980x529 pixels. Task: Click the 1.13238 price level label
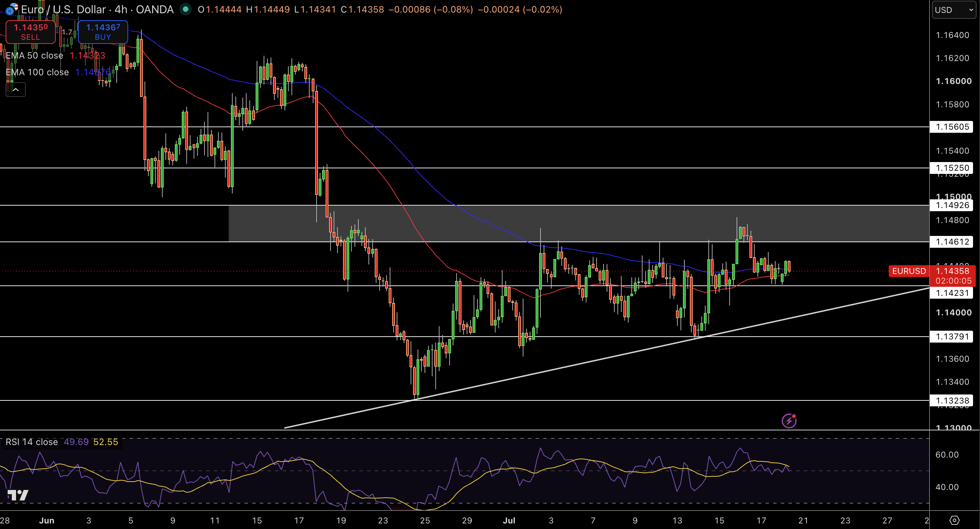951,400
